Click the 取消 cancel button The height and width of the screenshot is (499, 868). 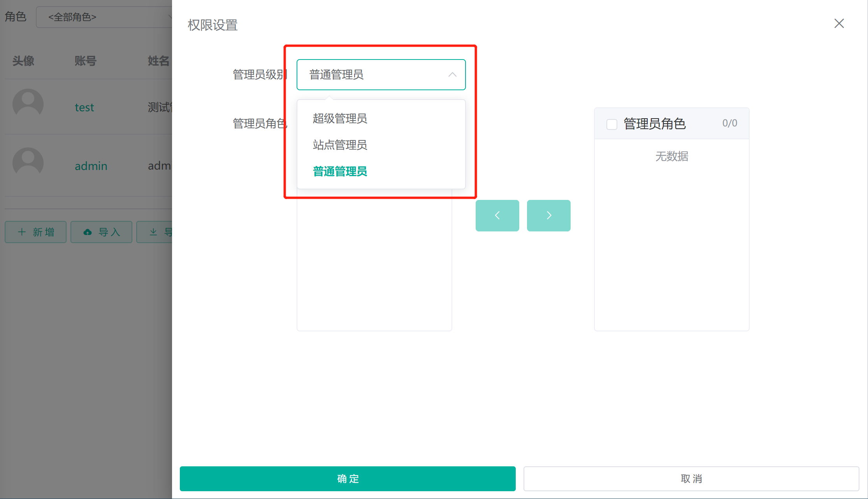click(692, 479)
